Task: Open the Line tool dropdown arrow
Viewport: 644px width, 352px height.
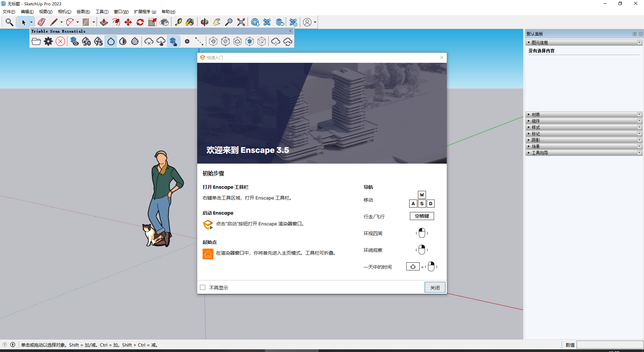Action: pyautogui.click(x=61, y=22)
